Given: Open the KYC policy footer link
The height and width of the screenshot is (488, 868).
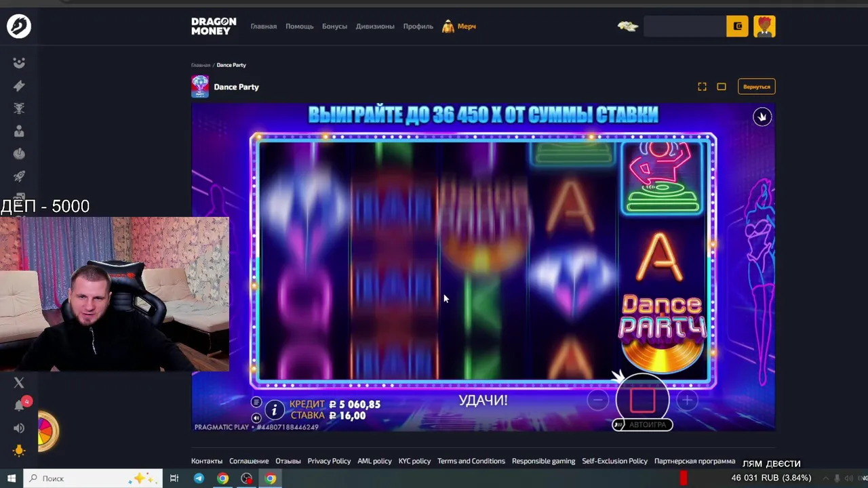Looking at the screenshot, I should (414, 461).
